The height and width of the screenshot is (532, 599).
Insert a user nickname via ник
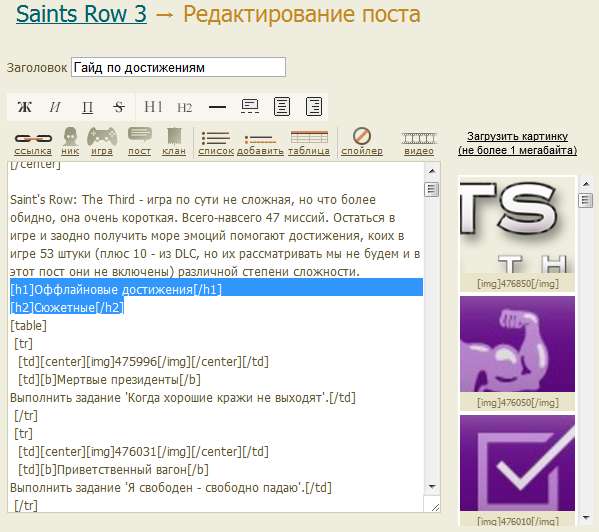70,141
